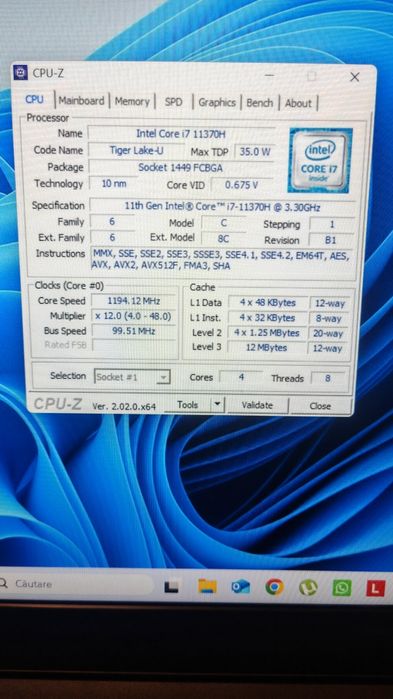The image size is (393, 699).
Task: Click the Socket 1449 FCBGA package value
Action: [x=180, y=167]
